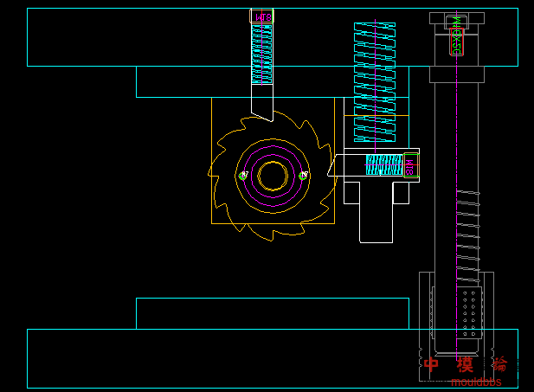Click the red M10x30 bolt label
Image resolution: width=534 pixels, height=392 pixels.
point(456,41)
